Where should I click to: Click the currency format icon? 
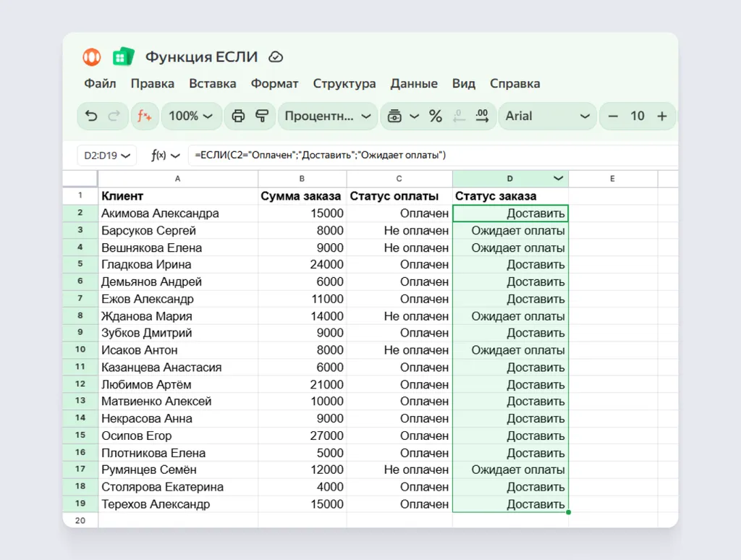coord(394,116)
